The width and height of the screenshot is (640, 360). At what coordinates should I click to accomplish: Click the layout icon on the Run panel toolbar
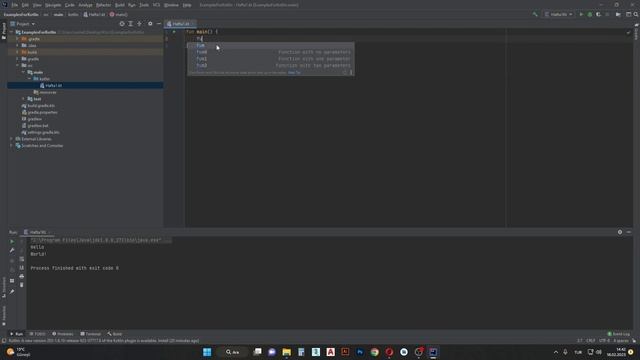click(x=12, y=281)
